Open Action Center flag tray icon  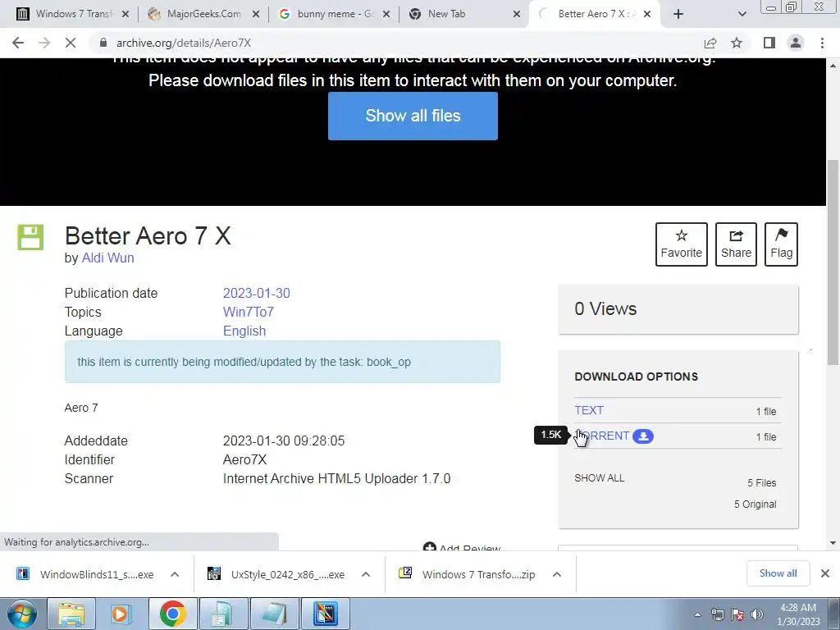[x=737, y=614]
